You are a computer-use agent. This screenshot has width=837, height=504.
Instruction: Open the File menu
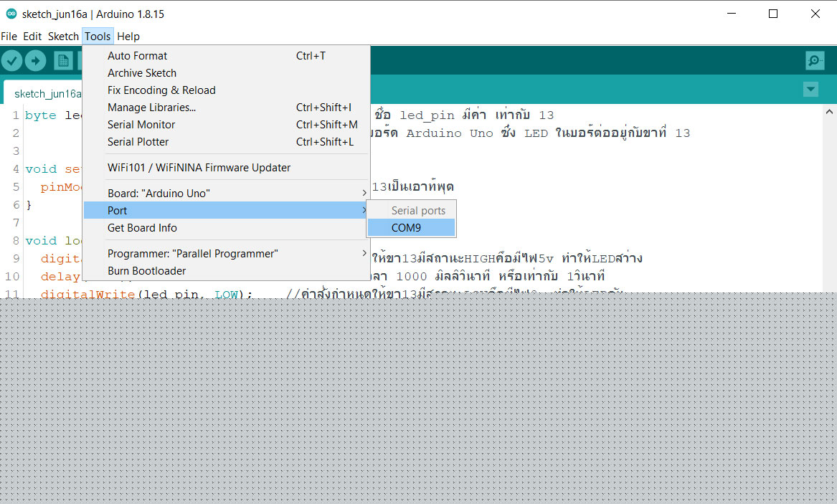[9, 37]
